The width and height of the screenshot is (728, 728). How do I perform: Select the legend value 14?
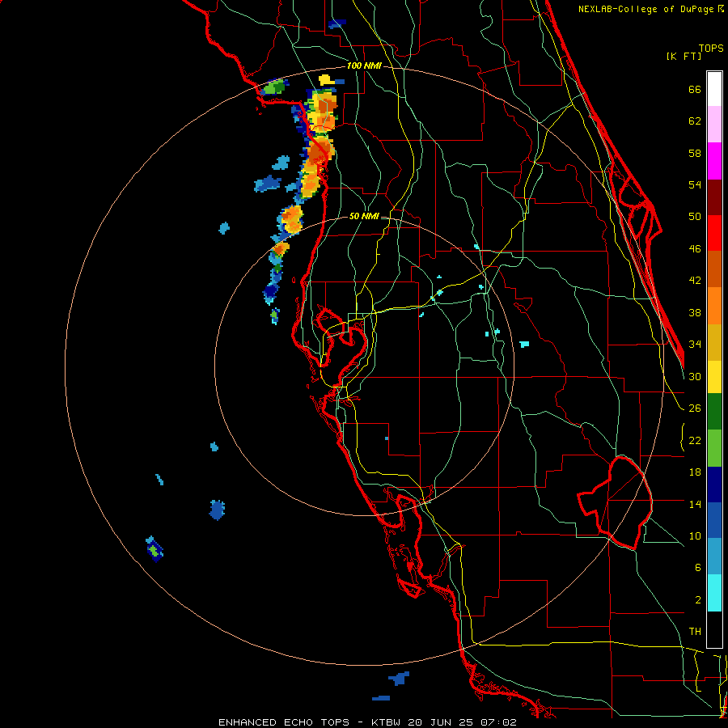[x=695, y=504]
